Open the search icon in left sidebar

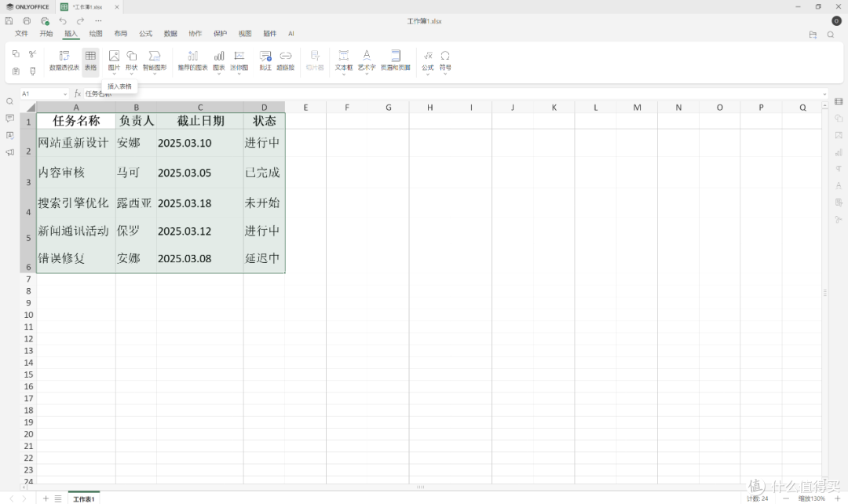tap(9, 102)
